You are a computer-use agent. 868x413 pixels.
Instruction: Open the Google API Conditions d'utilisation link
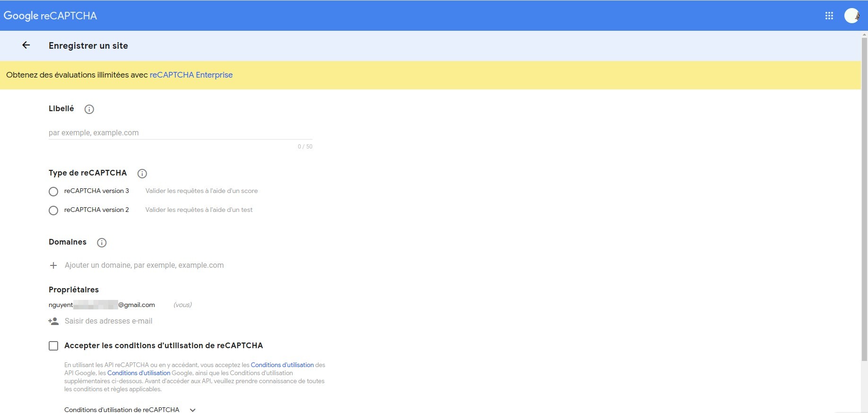tap(282, 365)
